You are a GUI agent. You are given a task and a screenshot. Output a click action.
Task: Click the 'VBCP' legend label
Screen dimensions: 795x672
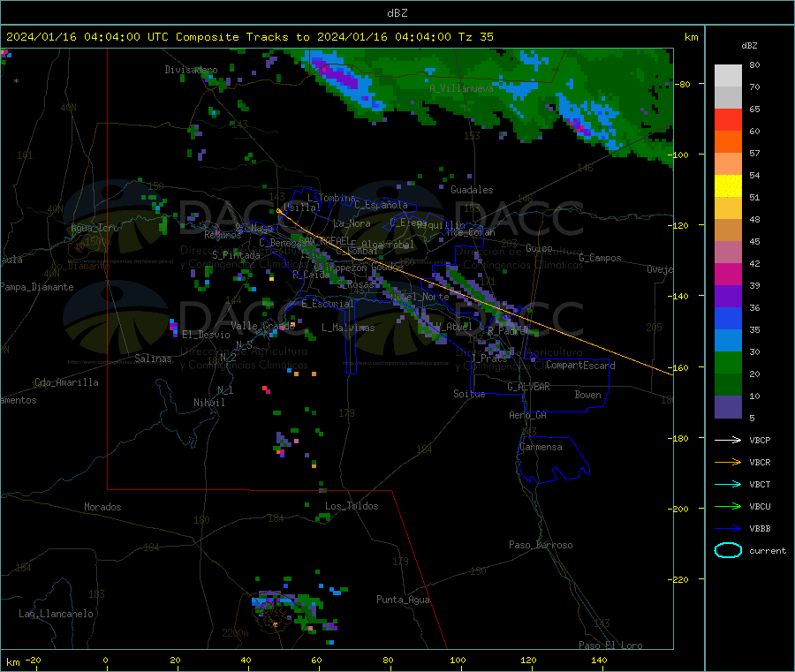(x=760, y=441)
